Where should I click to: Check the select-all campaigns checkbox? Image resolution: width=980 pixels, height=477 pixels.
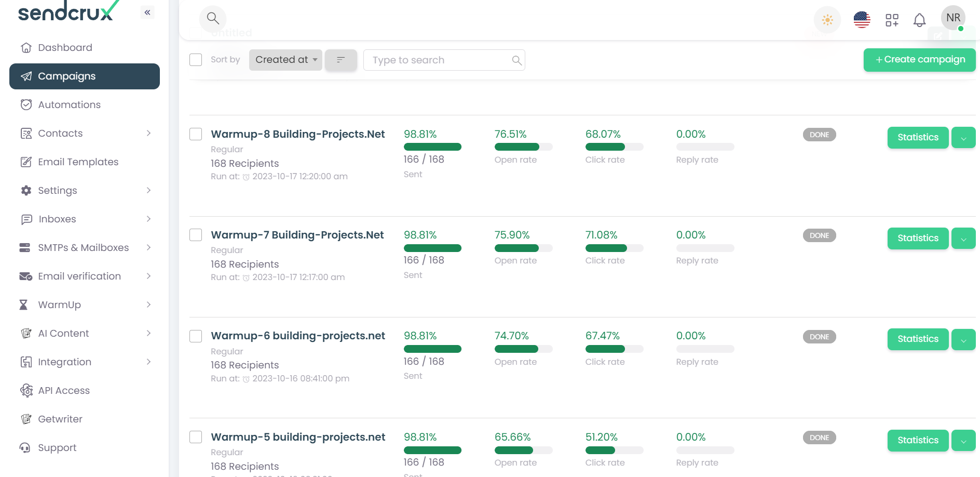196,60
